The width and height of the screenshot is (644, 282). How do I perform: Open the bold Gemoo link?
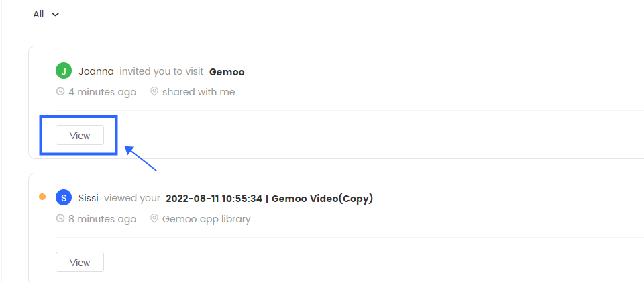pos(227,72)
